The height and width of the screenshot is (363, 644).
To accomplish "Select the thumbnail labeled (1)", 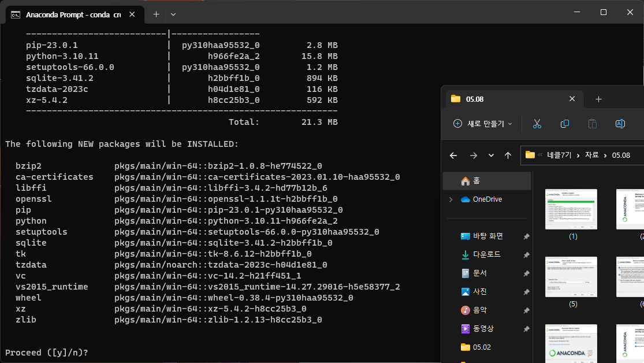I will [571, 209].
